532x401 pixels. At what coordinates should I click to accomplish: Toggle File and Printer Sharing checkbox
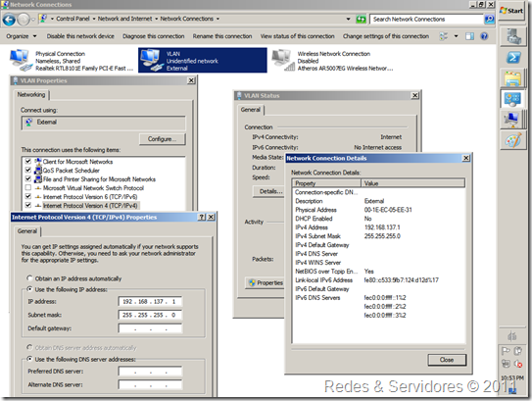click(28, 178)
